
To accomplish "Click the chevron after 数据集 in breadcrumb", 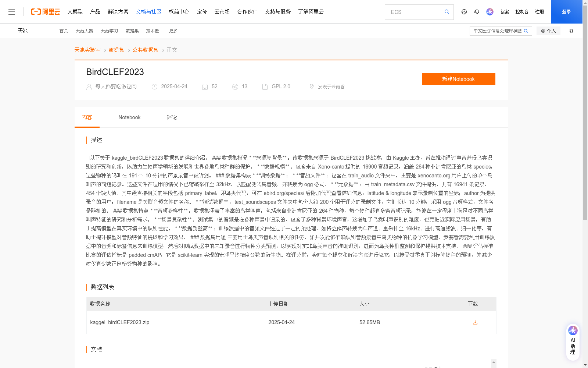I will point(129,50).
